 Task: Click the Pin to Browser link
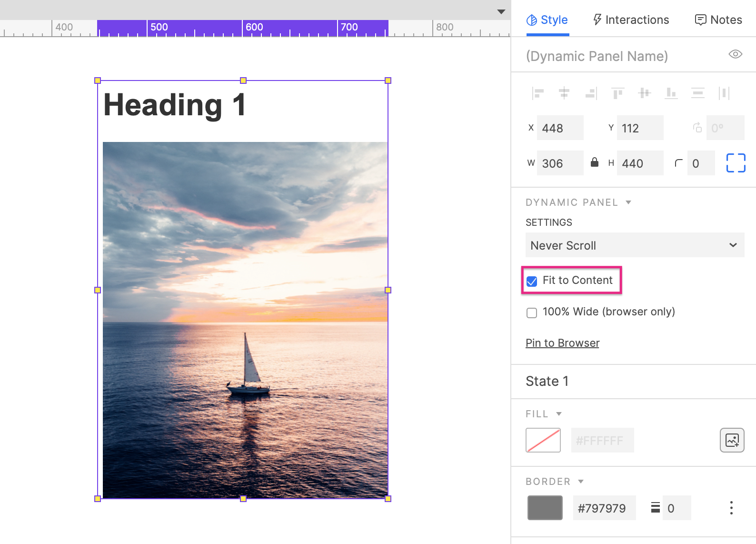coord(562,343)
